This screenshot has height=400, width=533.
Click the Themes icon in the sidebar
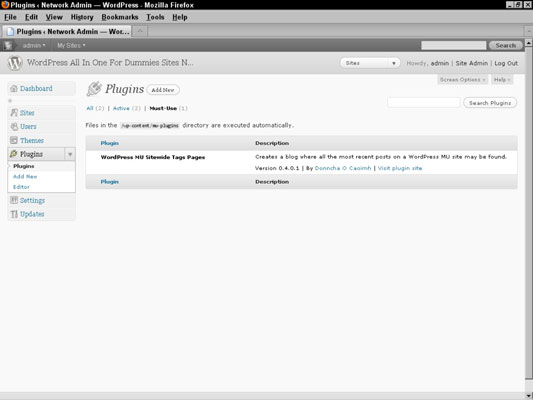pos(14,140)
